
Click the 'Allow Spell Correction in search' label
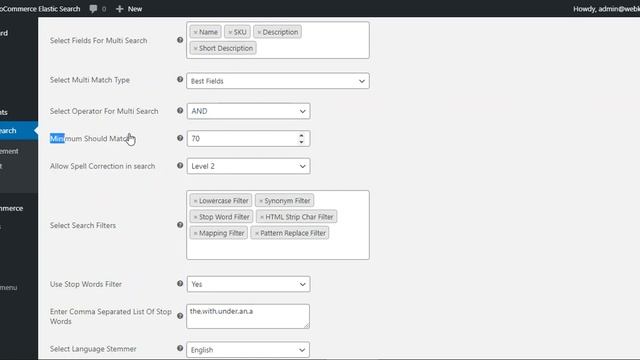102,166
